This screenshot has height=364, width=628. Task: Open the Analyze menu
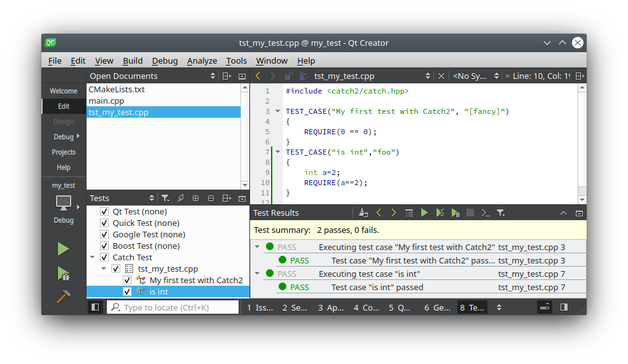pos(202,61)
